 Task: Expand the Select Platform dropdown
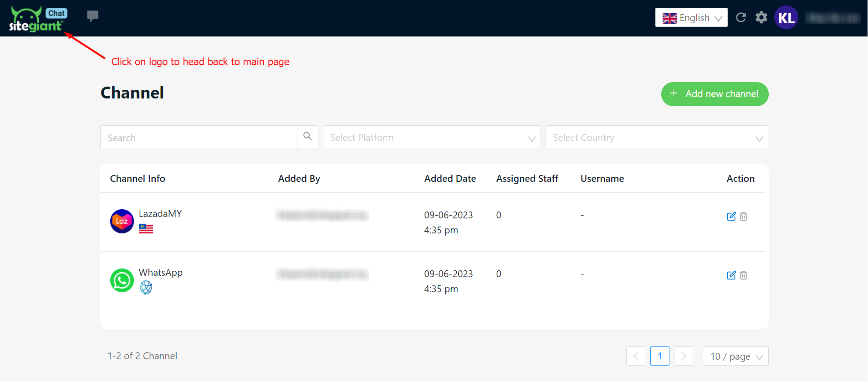coord(431,138)
